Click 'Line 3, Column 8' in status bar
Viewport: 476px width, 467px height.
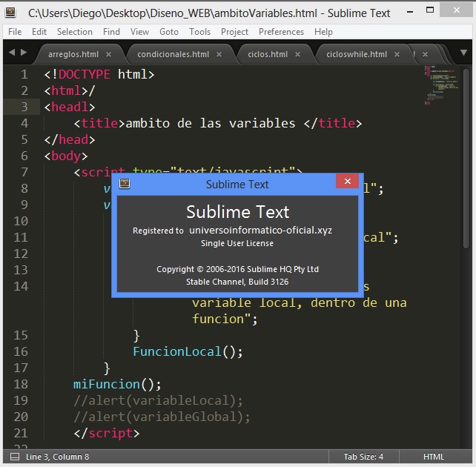click(57, 457)
